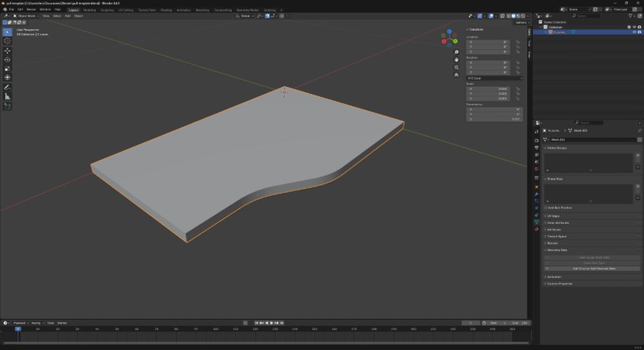Select the Transform tool
The height and width of the screenshot is (350, 644).
pyautogui.click(x=7, y=78)
